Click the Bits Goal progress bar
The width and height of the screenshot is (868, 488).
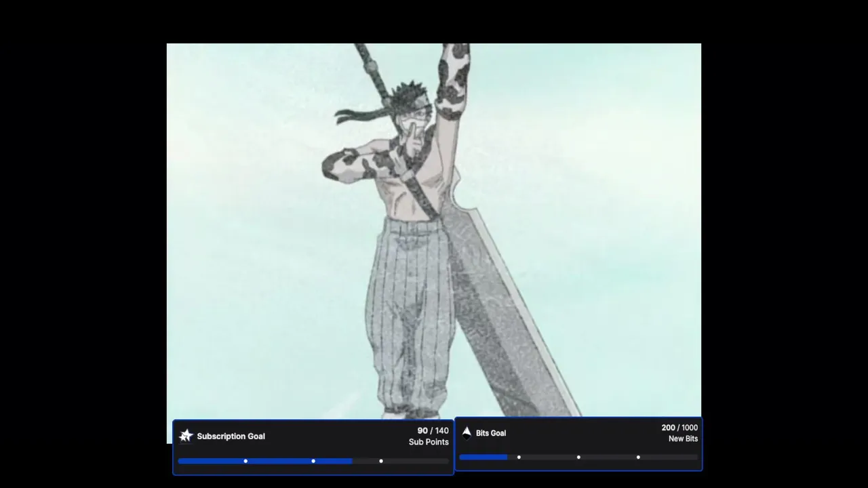click(x=578, y=457)
